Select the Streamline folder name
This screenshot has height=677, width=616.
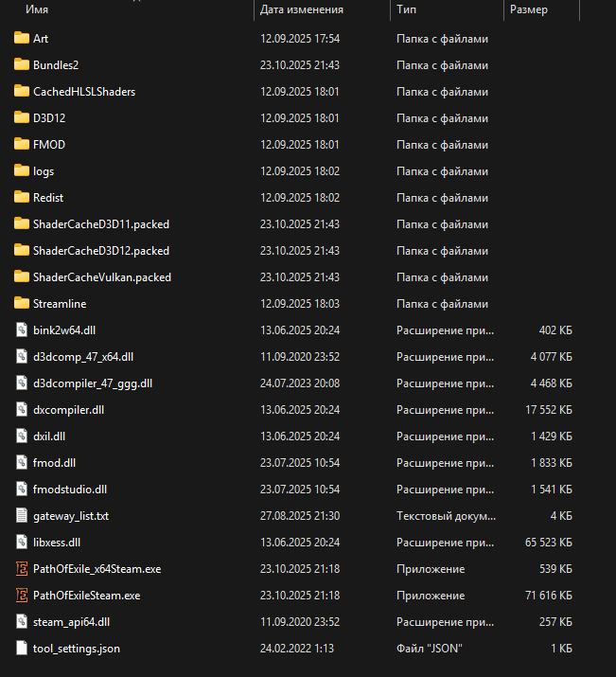60,304
